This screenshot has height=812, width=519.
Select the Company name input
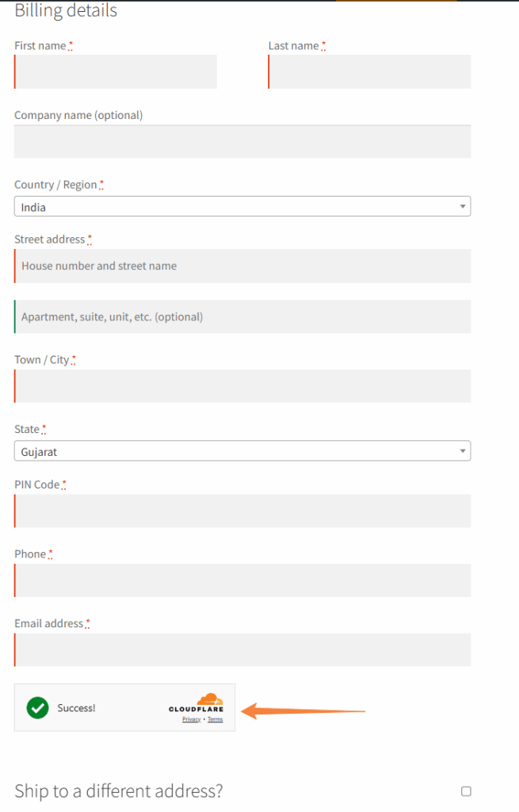(242, 141)
